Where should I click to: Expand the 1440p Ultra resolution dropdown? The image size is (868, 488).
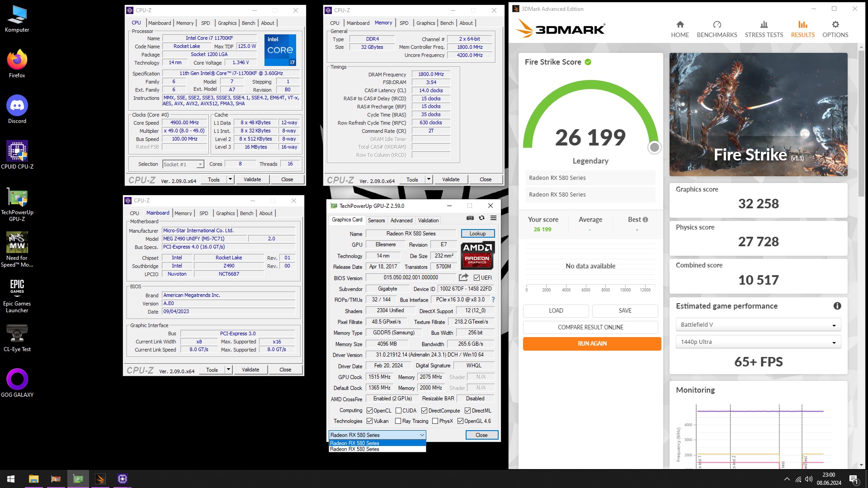point(758,342)
